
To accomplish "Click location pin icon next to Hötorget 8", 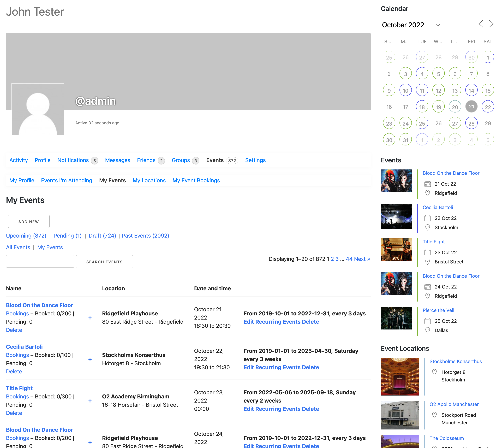I will (x=434, y=372).
